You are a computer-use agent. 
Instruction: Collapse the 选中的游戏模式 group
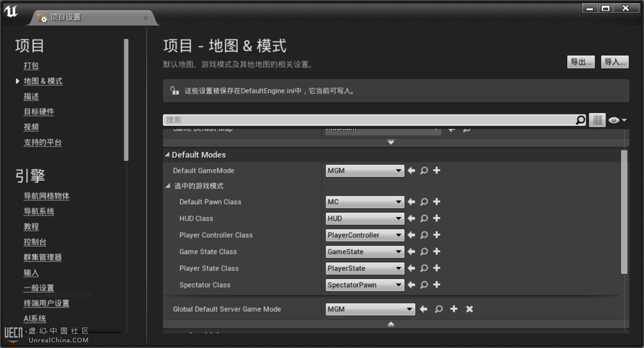[168, 186]
